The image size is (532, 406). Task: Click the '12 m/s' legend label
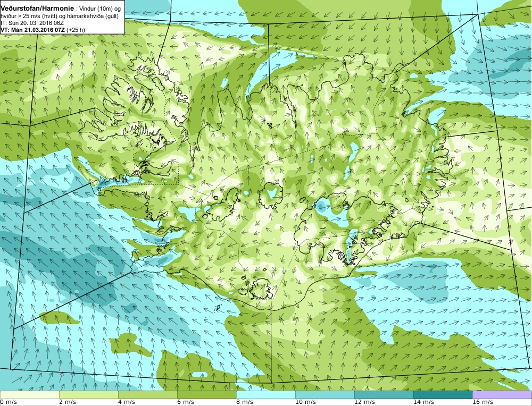(365, 402)
